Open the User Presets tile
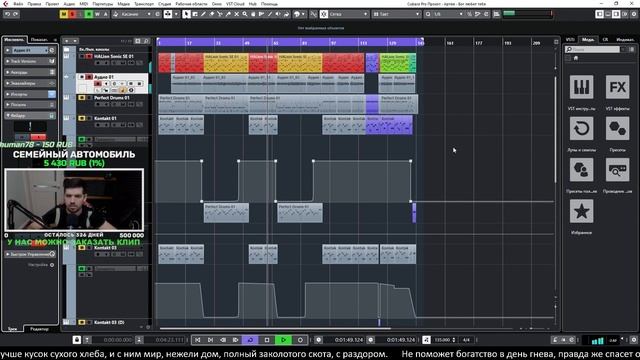 pyautogui.click(x=581, y=169)
